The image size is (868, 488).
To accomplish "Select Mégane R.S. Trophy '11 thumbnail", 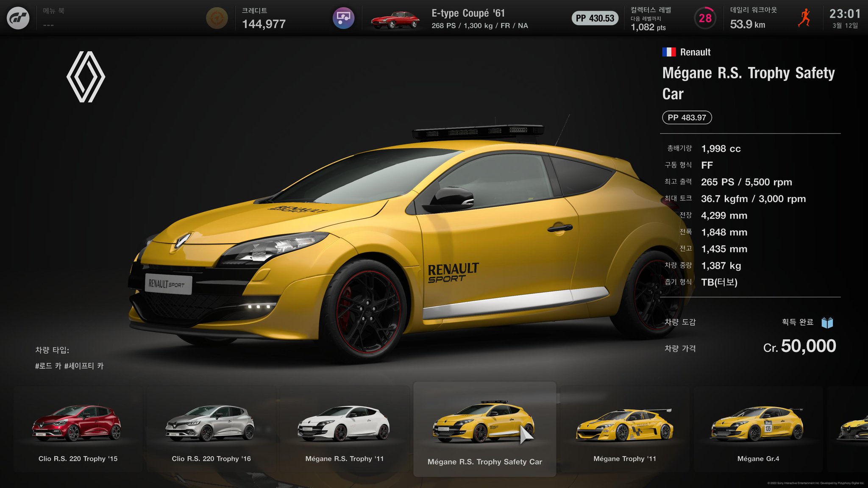I will point(345,429).
